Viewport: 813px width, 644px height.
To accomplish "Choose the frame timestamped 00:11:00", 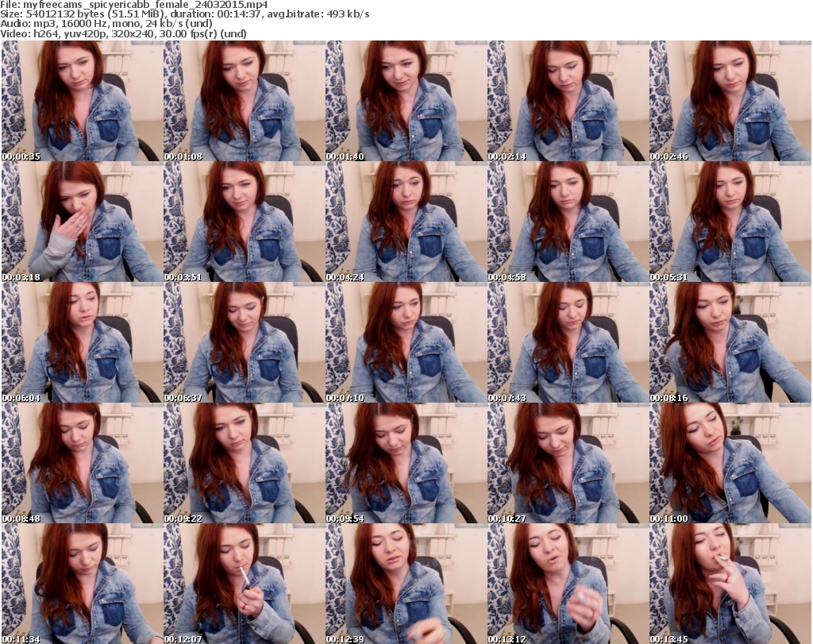I will pos(730,463).
